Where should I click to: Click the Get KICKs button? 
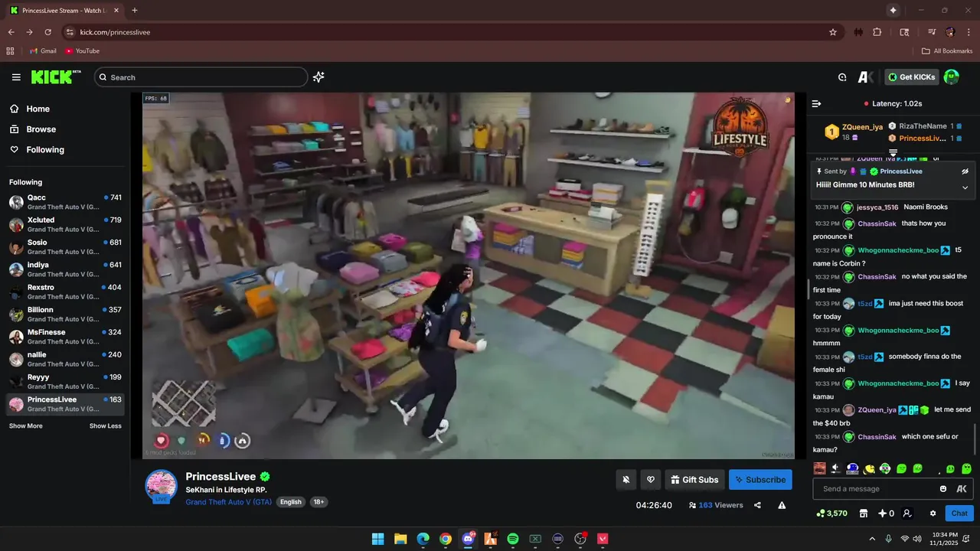click(912, 77)
